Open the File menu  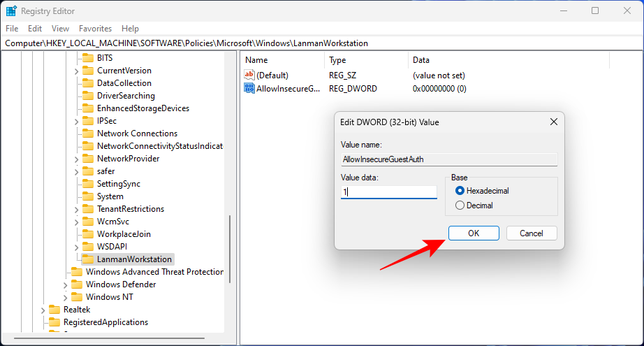[x=12, y=29]
